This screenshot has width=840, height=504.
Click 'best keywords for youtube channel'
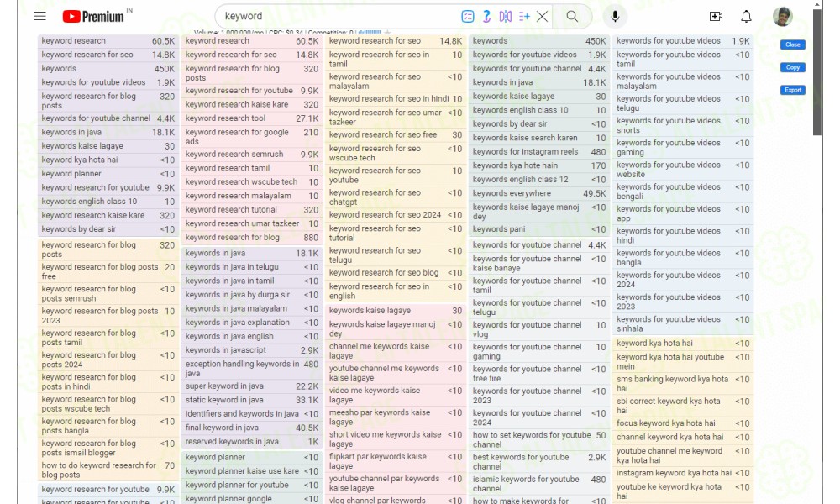(539, 462)
